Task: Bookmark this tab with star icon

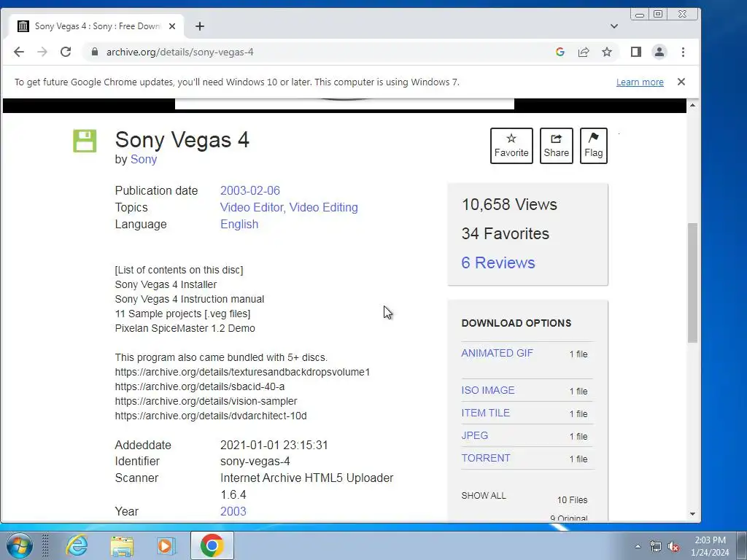Action: (607, 52)
